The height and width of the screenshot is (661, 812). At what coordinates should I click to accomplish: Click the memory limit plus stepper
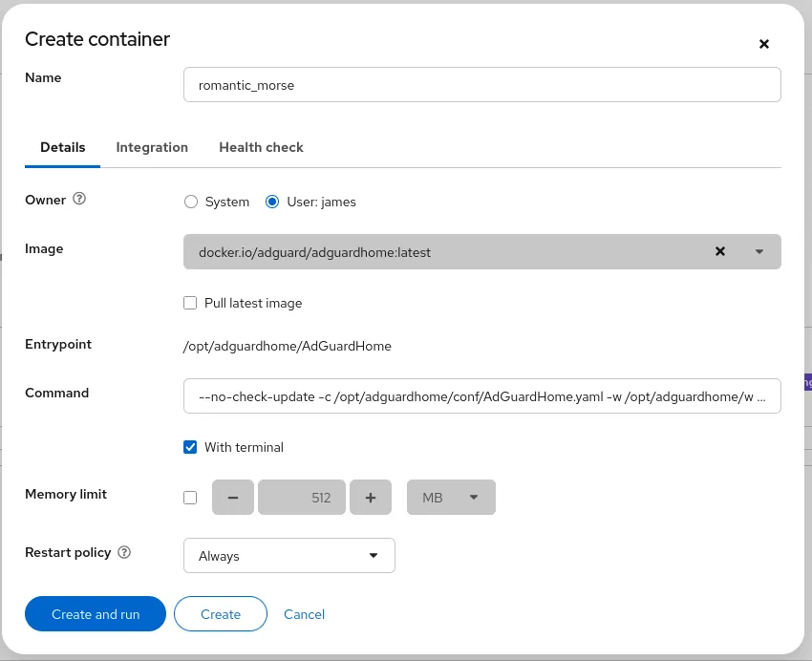[x=371, y=497]
